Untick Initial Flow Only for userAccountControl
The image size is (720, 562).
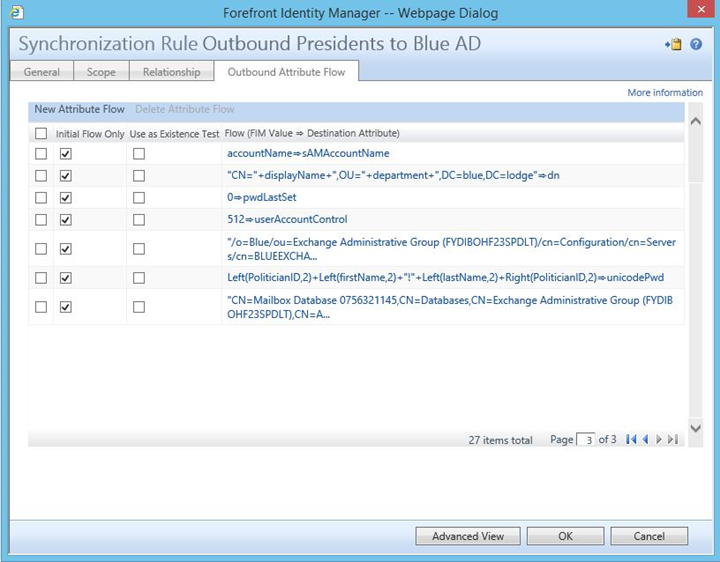[x=66, y=219]
